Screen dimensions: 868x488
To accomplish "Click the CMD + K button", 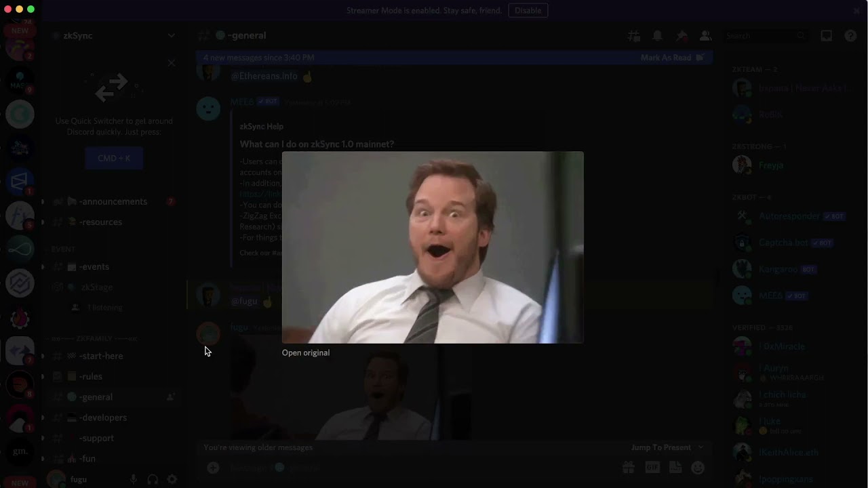I will tap(114, 158).
